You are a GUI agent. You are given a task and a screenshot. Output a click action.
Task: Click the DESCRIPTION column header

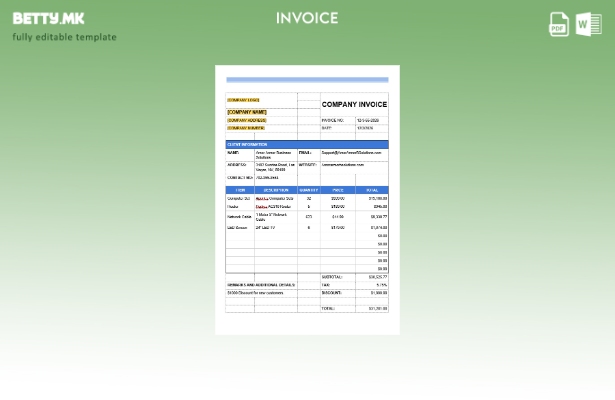pos(276,190)
